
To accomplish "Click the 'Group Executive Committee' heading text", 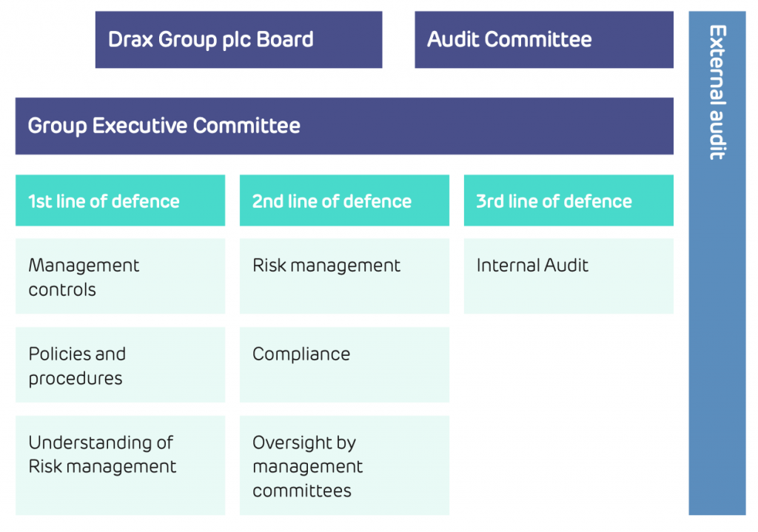I will click(164, 126).
